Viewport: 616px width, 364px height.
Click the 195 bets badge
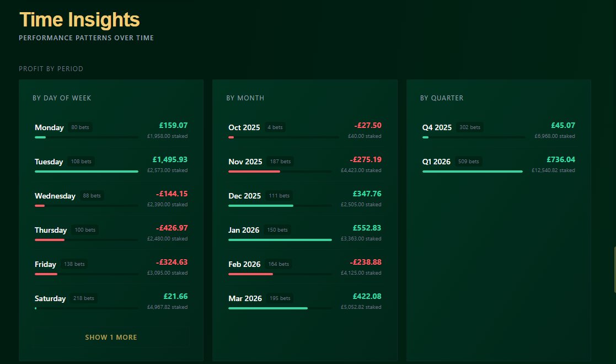pyautogui.click(x=280, y=298)
